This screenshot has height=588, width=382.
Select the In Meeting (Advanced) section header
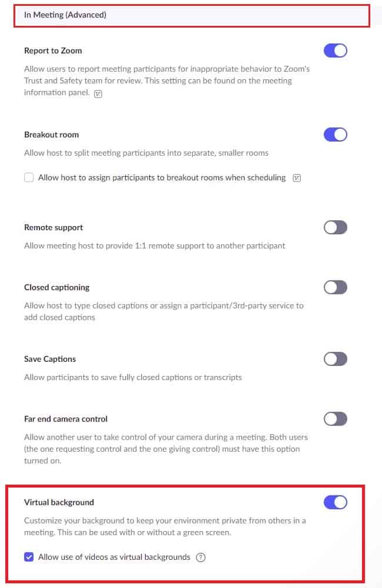(x=192, y=15)
